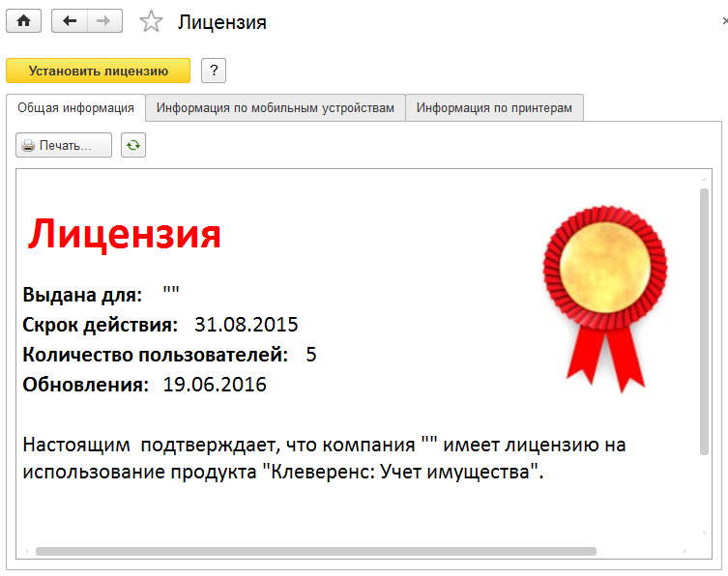Click the Лицензия page title text
Viewport: 728px width, 576px height.
(x=222, y=22)
